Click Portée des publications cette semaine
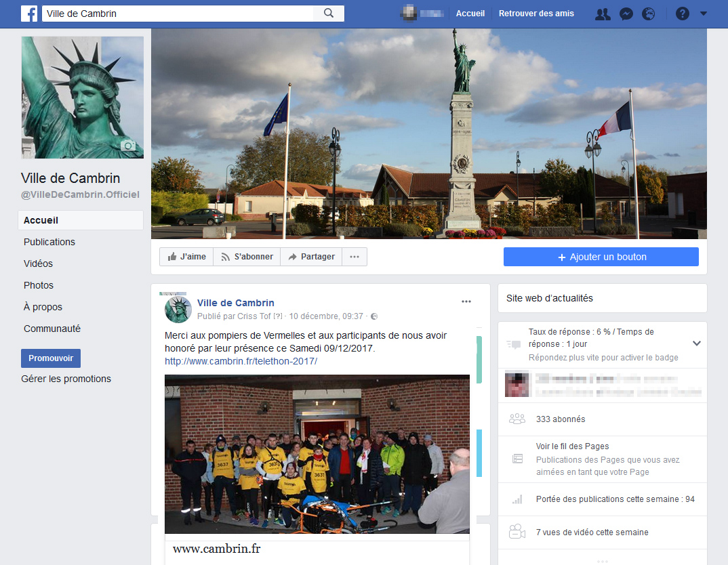This screenshot has width=728, height=565. tap(615, 499)
